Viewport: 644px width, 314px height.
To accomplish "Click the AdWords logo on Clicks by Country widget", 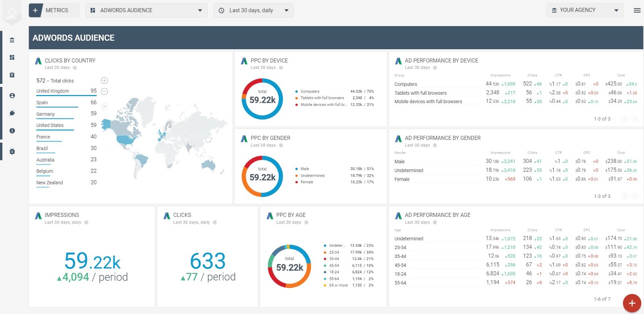I will (x=38, y=61).
